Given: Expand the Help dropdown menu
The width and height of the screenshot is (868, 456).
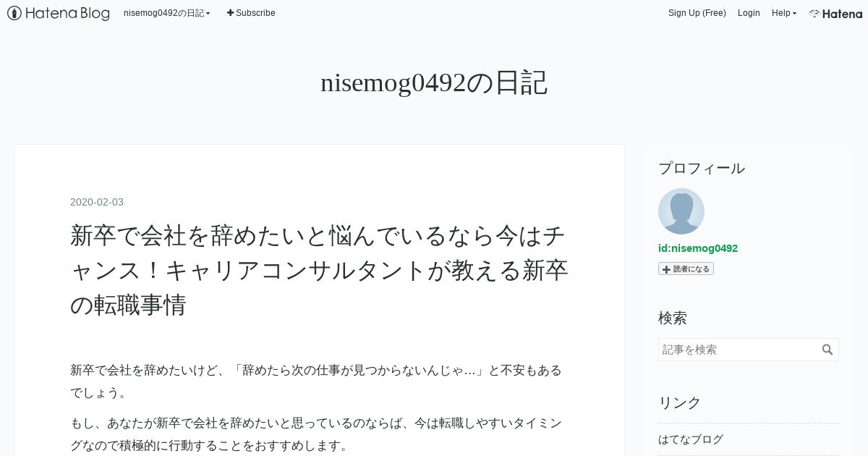Looking at the screenshot, I should pyautogui.click(x=784, y=13).
